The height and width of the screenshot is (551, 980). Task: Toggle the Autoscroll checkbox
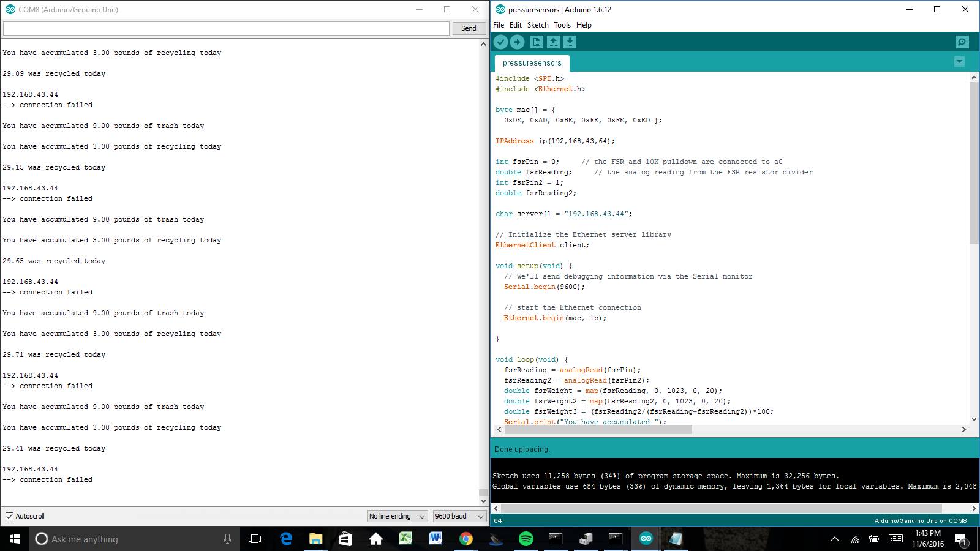[9, 516]
